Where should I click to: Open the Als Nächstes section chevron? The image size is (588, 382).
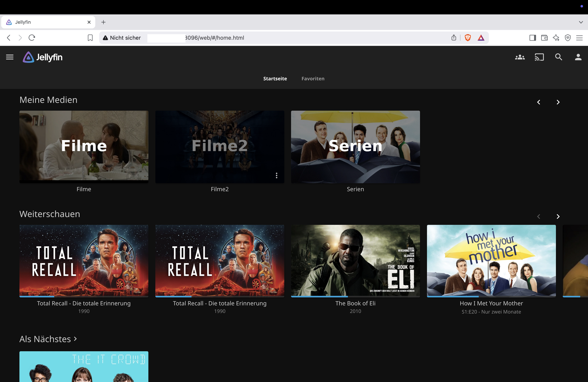coord(75,339)
